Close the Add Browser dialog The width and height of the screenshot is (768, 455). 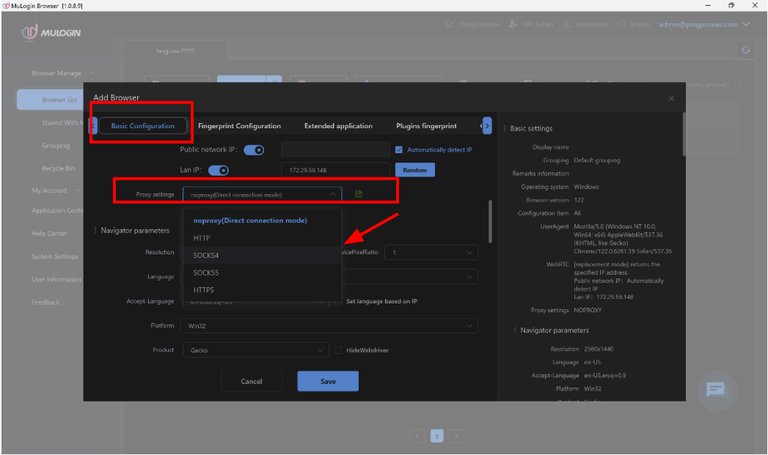(671, 98)
